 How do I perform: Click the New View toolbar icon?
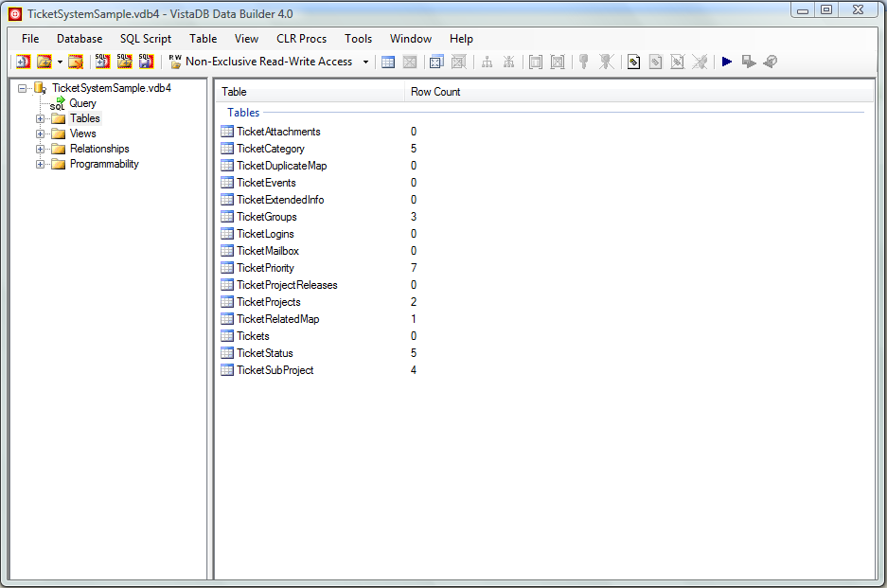[x=435, y=62]
